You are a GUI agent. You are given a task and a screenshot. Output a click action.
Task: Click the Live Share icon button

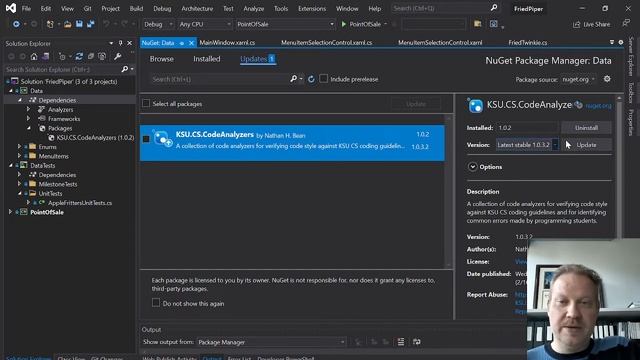point(591,24)
